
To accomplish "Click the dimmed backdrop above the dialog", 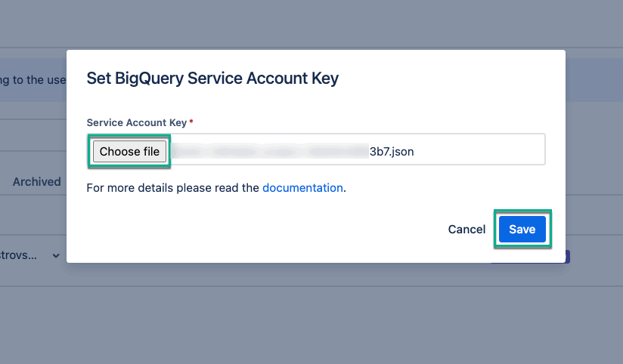I will click(x=311, y=23).
